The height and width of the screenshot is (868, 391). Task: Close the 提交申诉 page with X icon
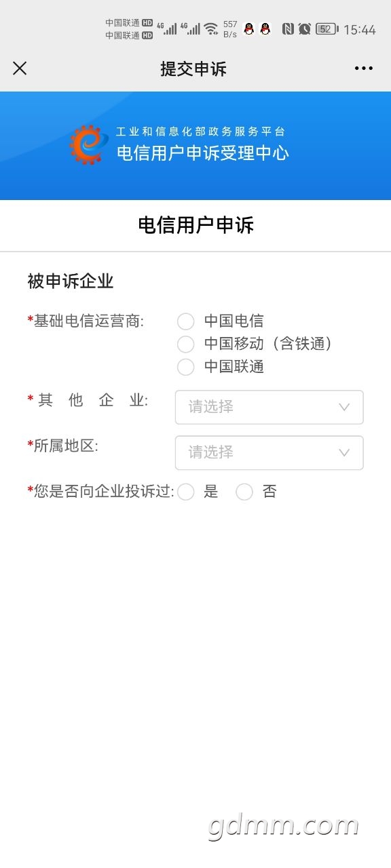click(20, 68)
